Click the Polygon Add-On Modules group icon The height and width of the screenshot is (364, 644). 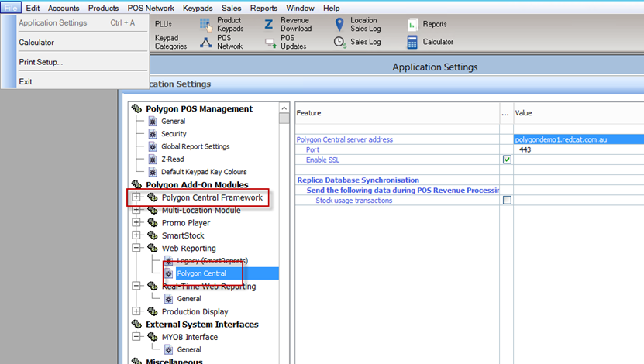(x=136, y=184)
